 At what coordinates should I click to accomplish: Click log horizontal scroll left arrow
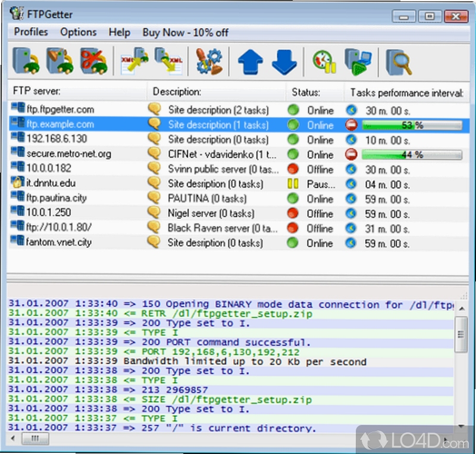tap(12, 438)
